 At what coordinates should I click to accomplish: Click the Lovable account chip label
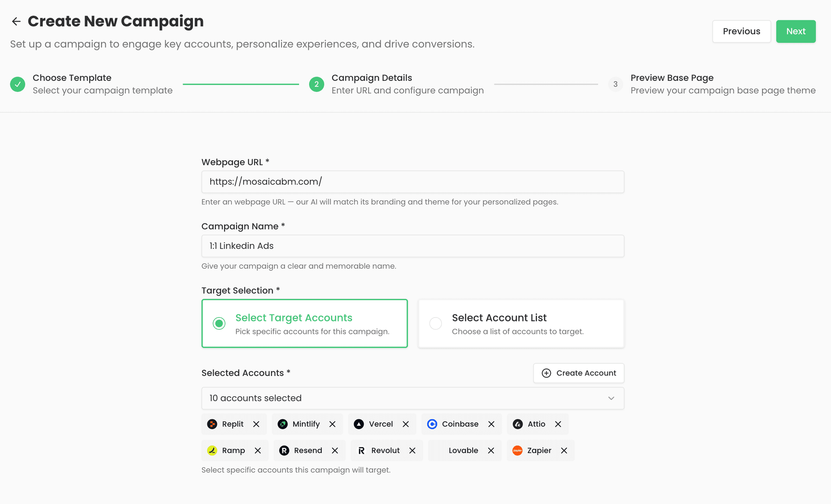(463, 450)
